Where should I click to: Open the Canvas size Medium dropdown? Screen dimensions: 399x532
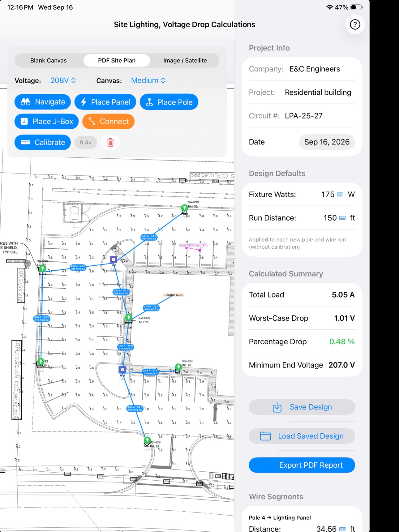coord(148,80)
